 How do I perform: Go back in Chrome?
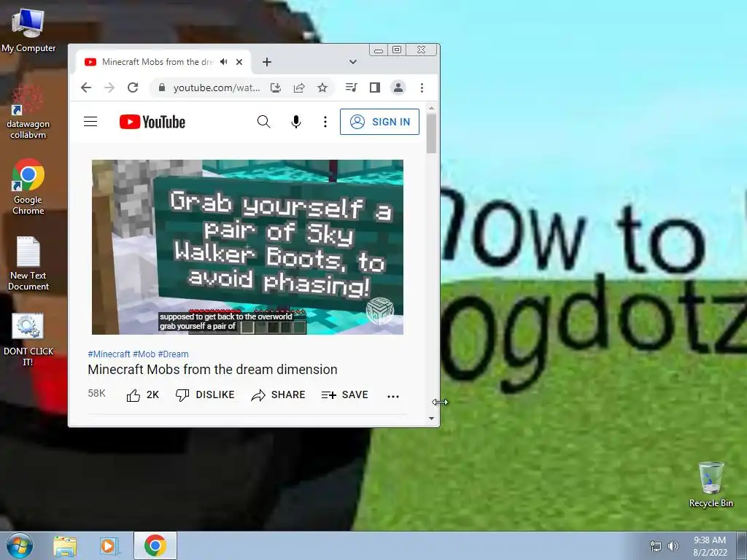(86, 87)
